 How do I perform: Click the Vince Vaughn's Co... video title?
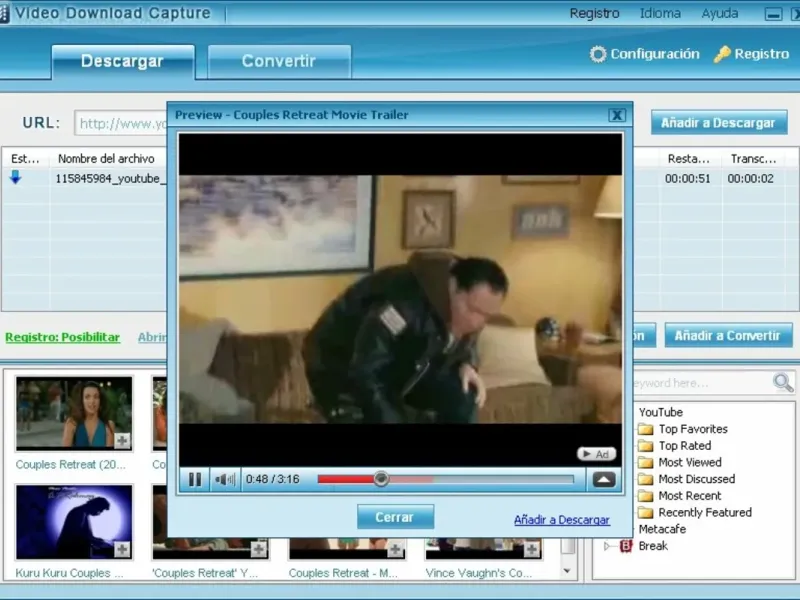point(479,573)
